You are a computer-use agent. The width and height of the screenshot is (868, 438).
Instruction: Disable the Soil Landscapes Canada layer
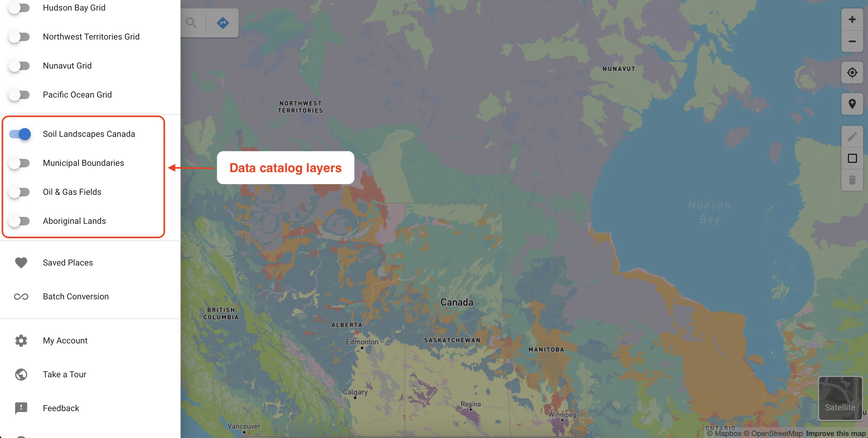tap(20, 134)
